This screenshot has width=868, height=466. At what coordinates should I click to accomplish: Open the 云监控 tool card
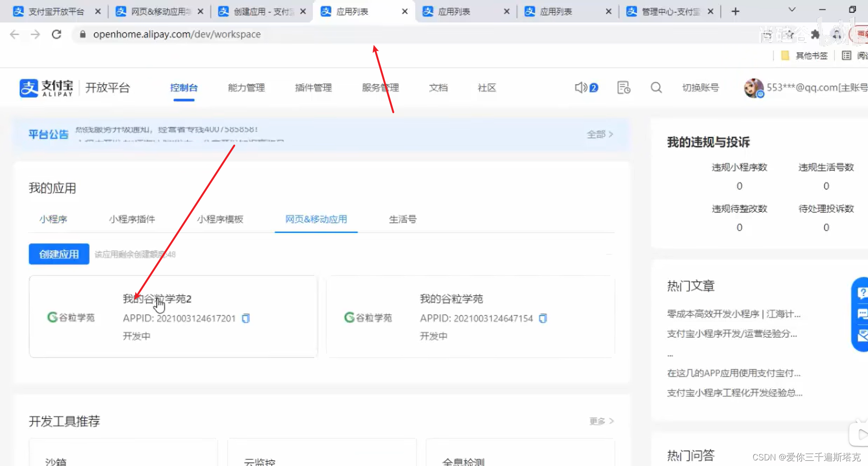click(x=322, y=452)
